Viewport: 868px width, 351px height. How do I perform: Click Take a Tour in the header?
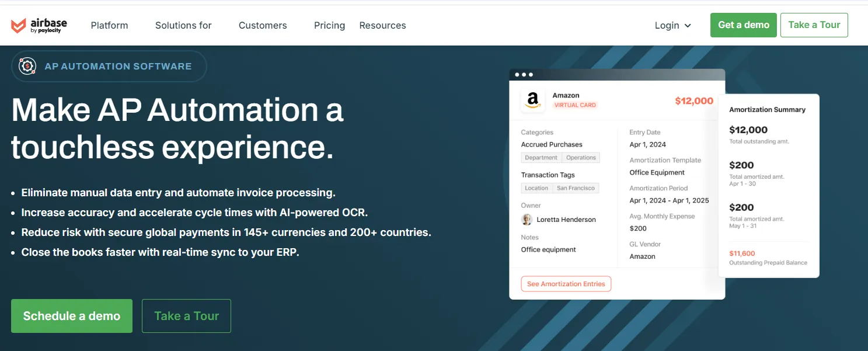coord(814,25)
